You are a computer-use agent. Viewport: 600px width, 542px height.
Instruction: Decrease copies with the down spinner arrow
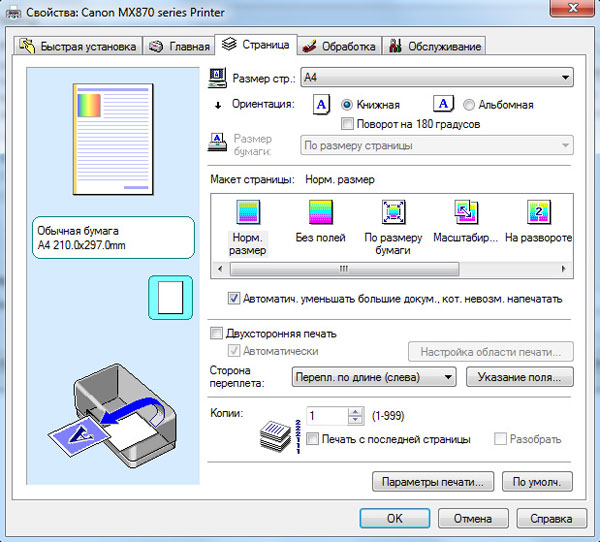coord(355,420)
